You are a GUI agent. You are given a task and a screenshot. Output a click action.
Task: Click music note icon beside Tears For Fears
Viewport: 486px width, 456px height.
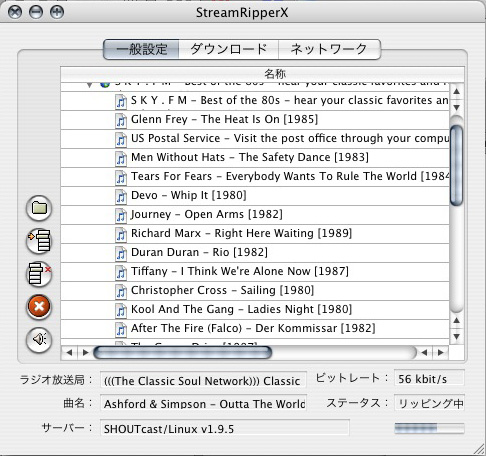coord(121,177)
